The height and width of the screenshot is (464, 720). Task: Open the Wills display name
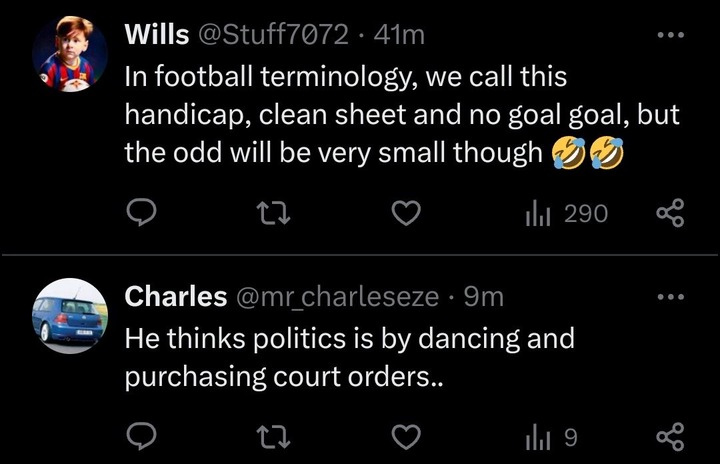(x=157, y=34)
